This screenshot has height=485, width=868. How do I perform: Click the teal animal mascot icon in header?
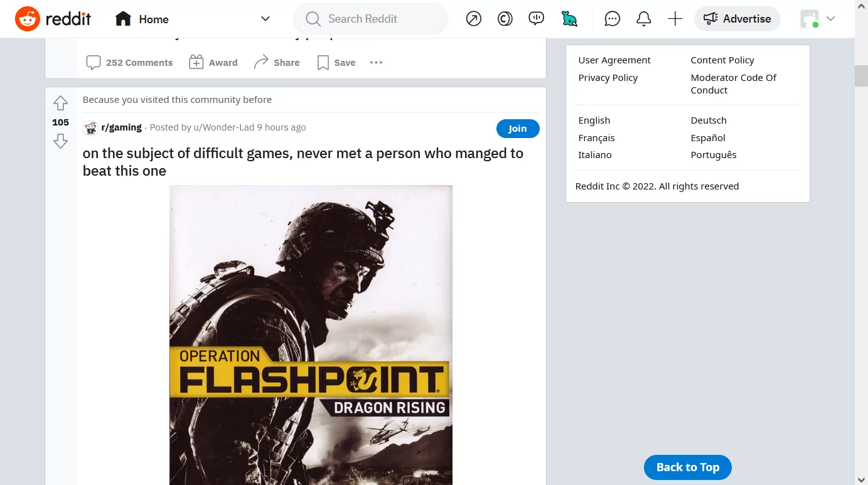[x=569, y=19]
